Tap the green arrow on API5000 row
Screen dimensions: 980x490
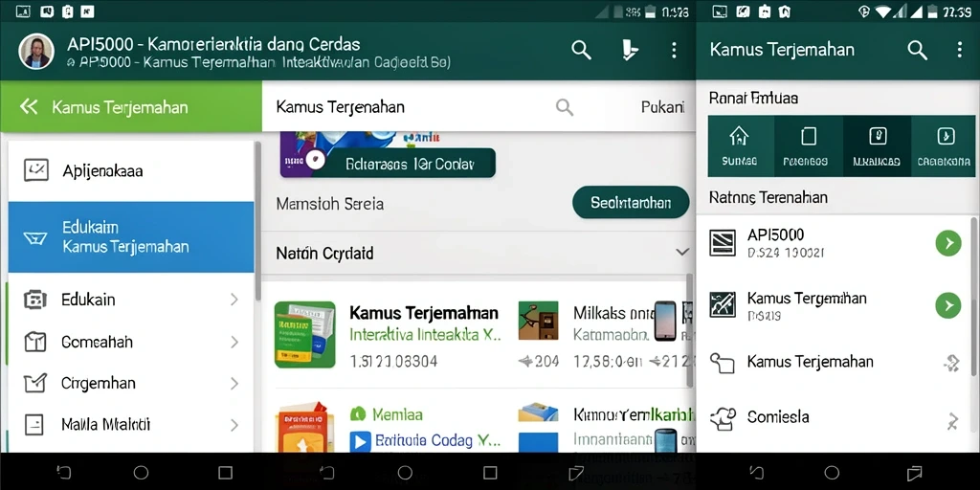pyautogui.click(x=948, y=242)
